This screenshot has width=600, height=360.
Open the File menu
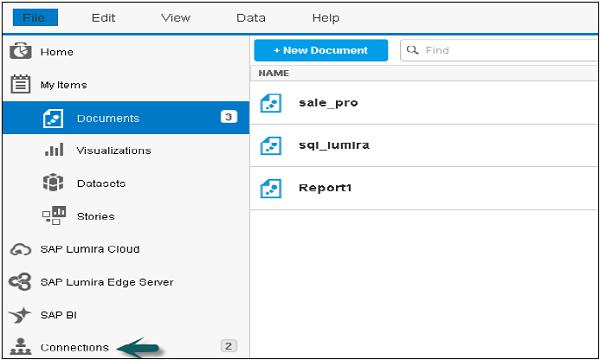[x=35, y=18]
